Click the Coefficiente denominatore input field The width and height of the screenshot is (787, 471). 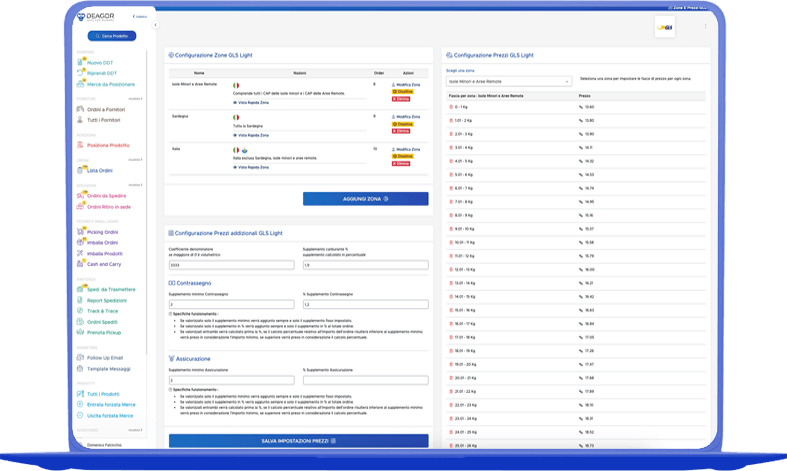click(x=231, y=265)
